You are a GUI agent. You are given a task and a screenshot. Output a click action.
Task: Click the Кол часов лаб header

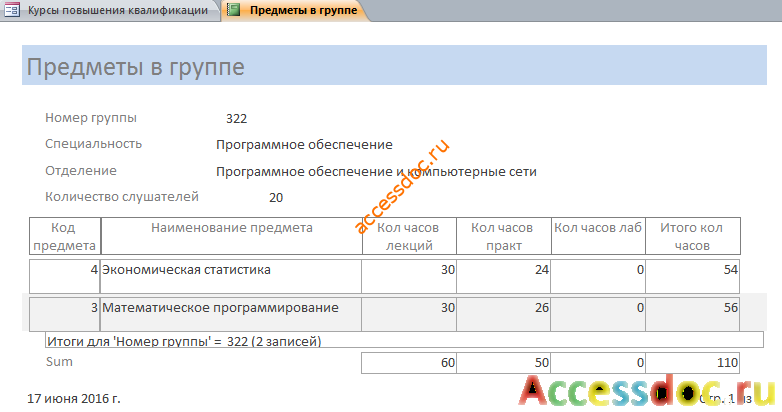click(598, 236)
